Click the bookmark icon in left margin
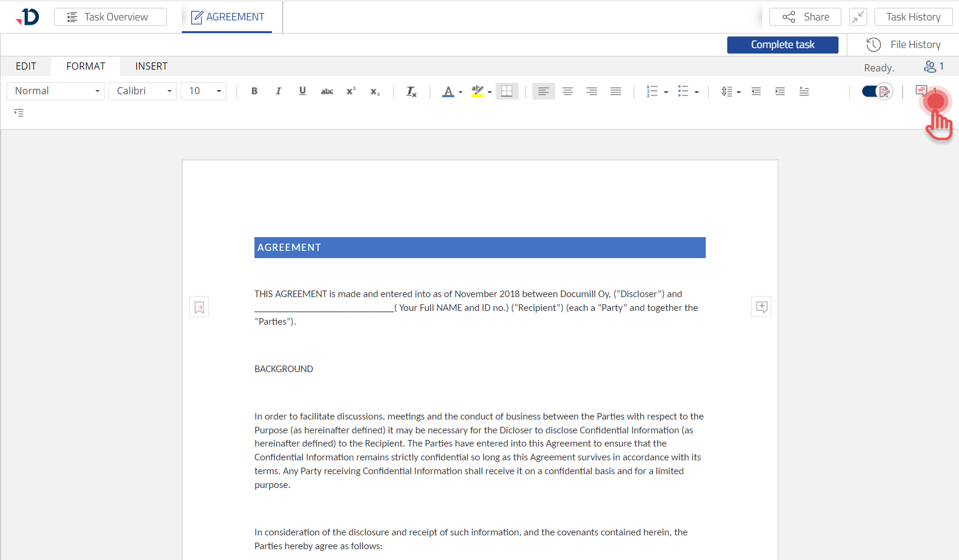The width and height of the screenshot is (959, 560). pos(199,307)
